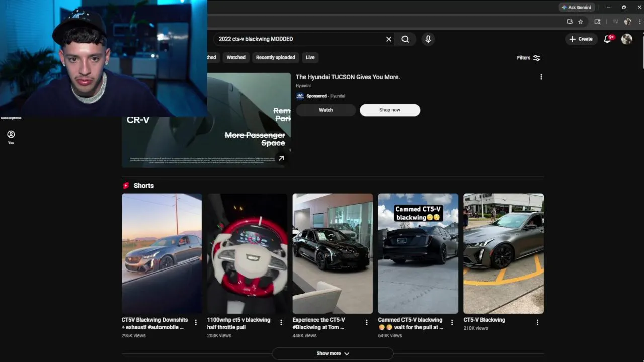644x362 pixels.
Task: Open the CT5-V Blackwing 210K views short thumbnail
Action: (504, 253)
